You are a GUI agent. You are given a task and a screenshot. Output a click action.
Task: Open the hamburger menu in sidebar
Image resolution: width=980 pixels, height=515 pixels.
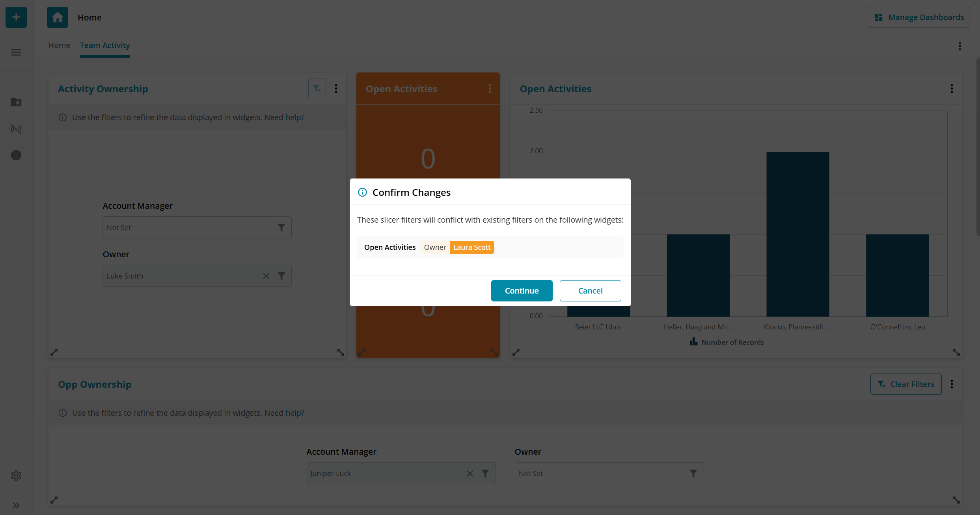click(16, 52)
